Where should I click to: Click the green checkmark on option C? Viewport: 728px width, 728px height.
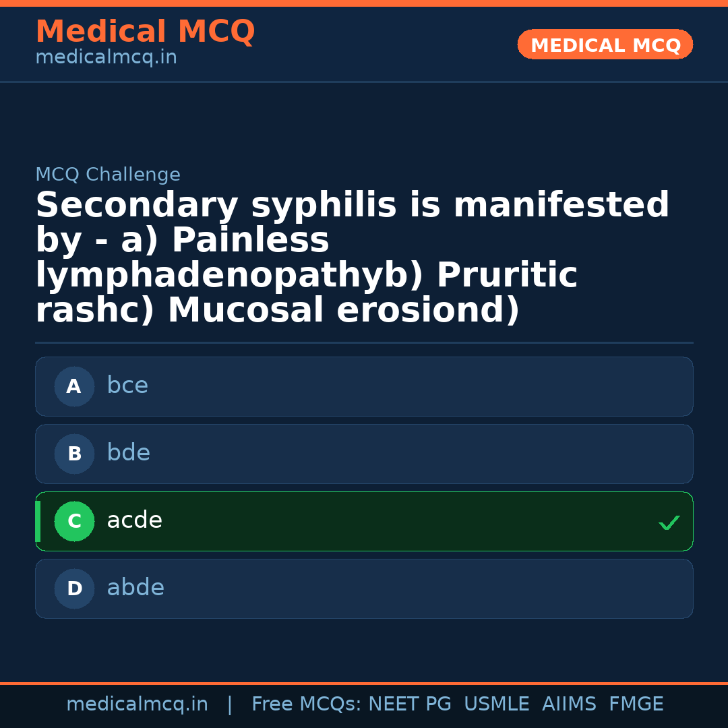[x=669, y=522]
